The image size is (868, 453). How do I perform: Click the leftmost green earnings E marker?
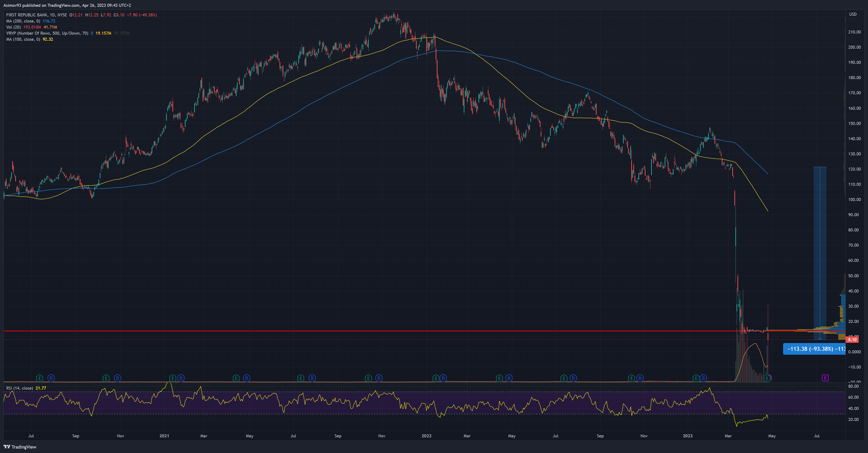(40, 378)
